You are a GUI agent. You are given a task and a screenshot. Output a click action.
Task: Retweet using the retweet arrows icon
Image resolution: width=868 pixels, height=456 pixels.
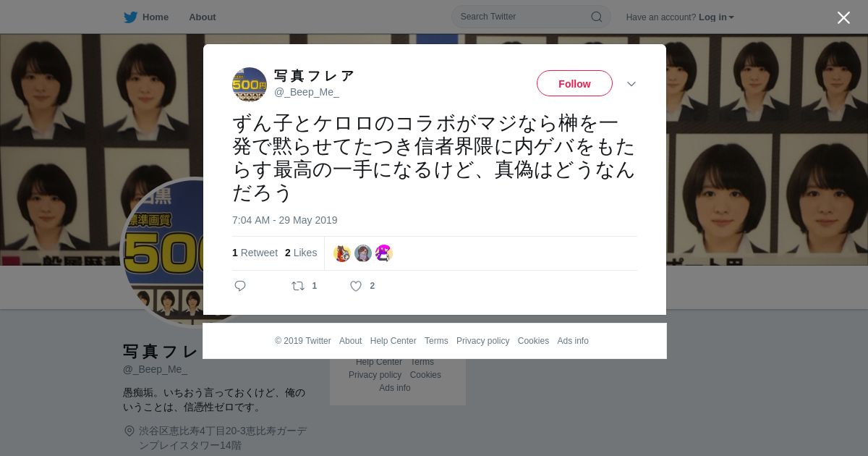298,286
